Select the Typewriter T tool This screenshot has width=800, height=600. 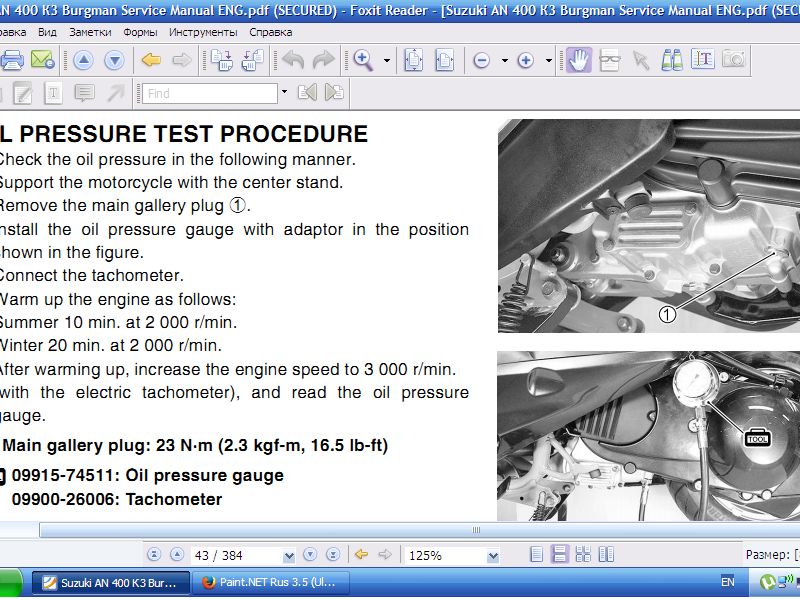[x=53, y=93]
